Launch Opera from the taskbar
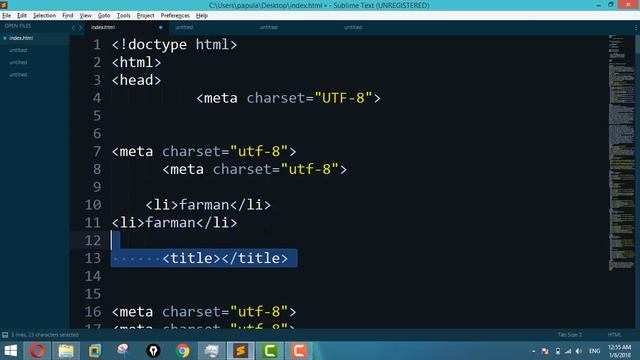Screen dimensions: 640x360 (37, 351)
